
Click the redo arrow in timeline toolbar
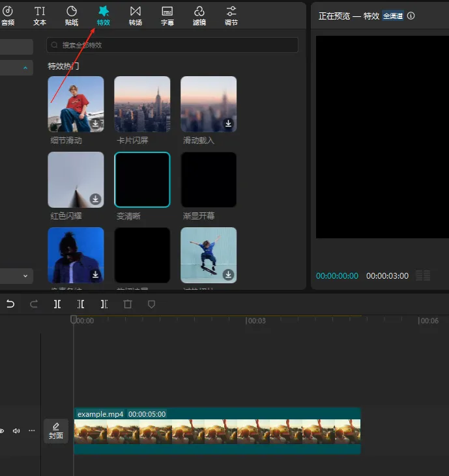34,304
